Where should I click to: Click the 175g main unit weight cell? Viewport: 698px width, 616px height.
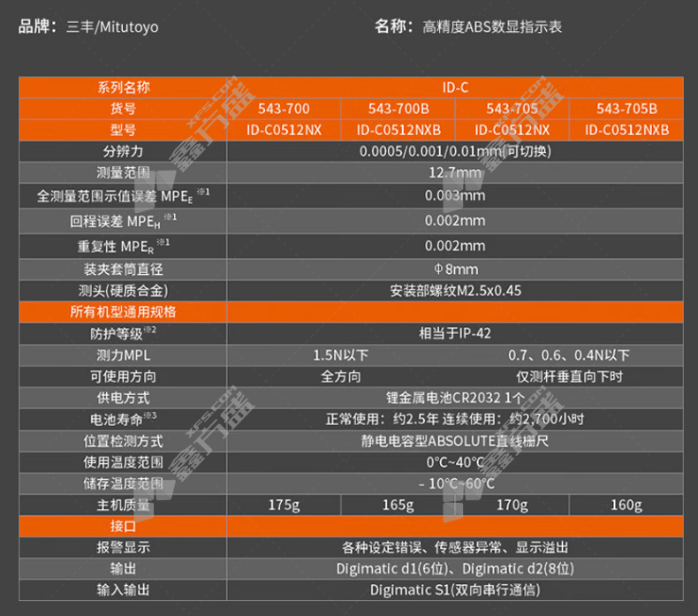click(284, 505)
